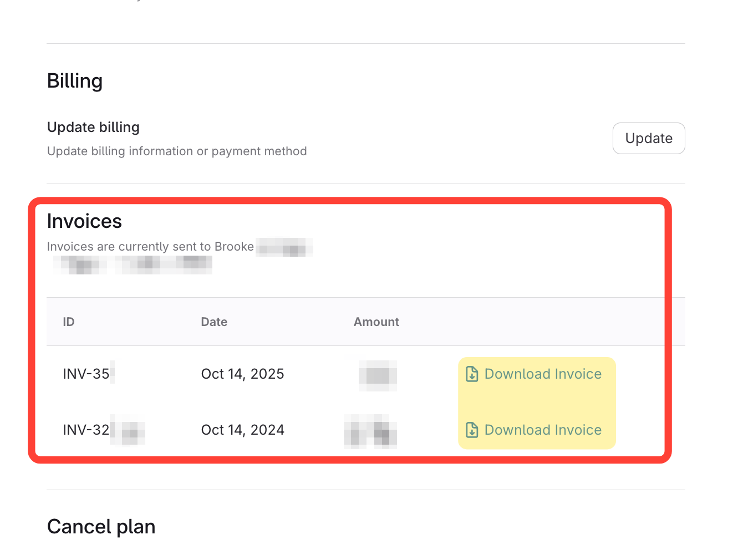Click the Billing section heading
The image size is (733, 560).
(75, 81)
